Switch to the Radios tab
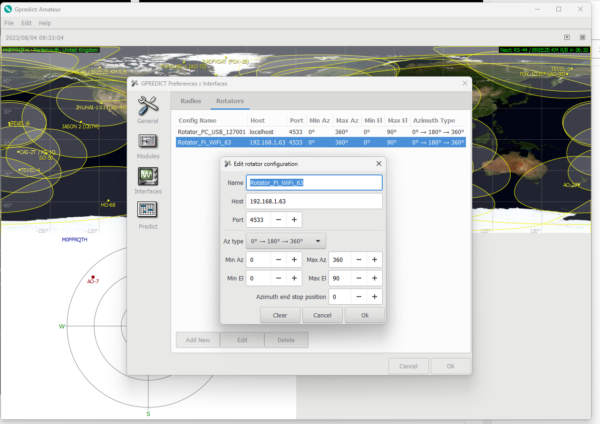Screen dimensions: 600x424 pyautogui.click(x=191, y=101)
